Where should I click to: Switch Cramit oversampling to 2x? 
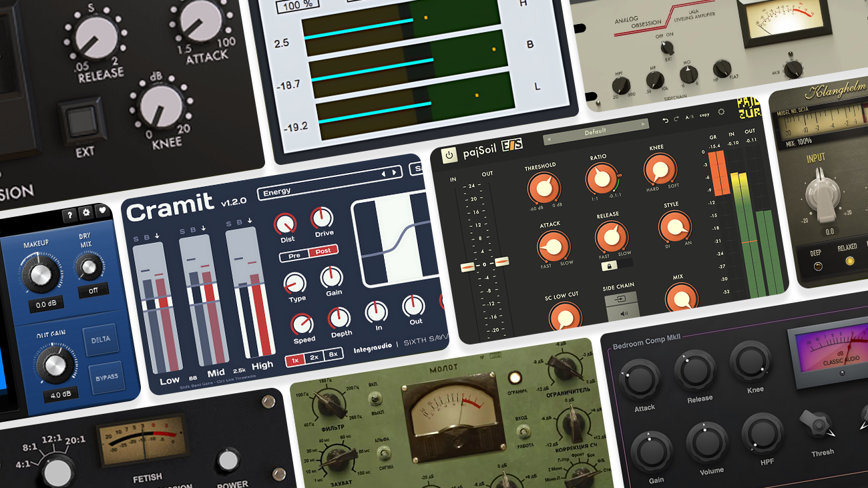[313, 356]
